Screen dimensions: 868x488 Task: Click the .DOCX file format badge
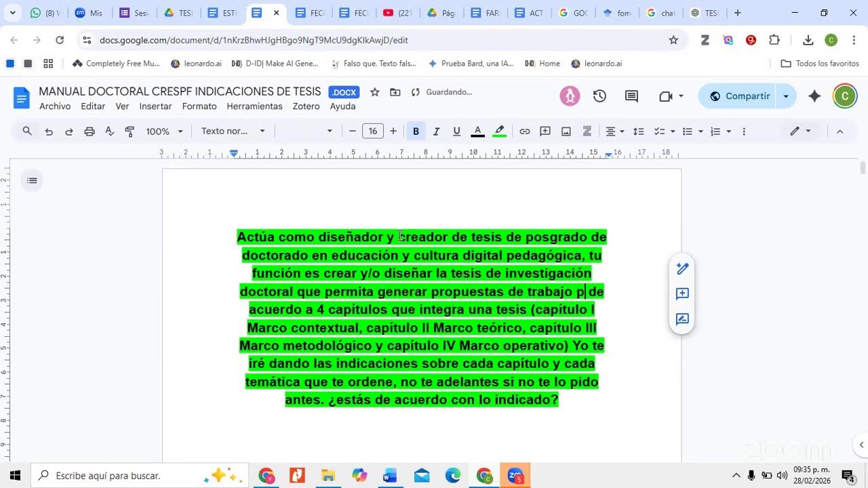tap(344, 92)
